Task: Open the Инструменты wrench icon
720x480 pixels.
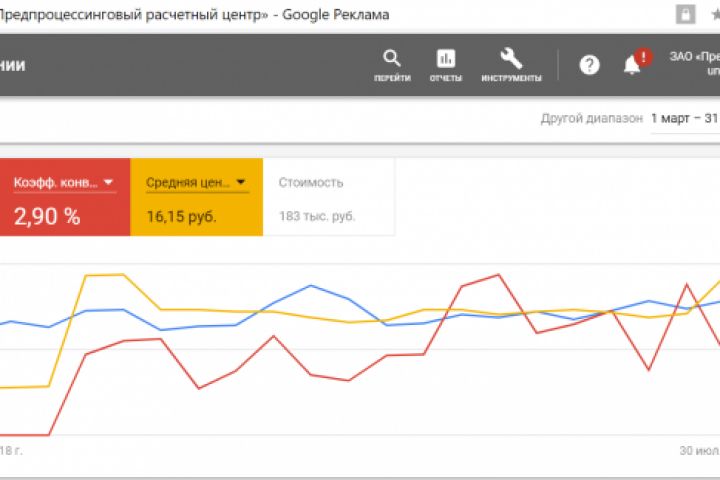Action: (x=510, y=58)
